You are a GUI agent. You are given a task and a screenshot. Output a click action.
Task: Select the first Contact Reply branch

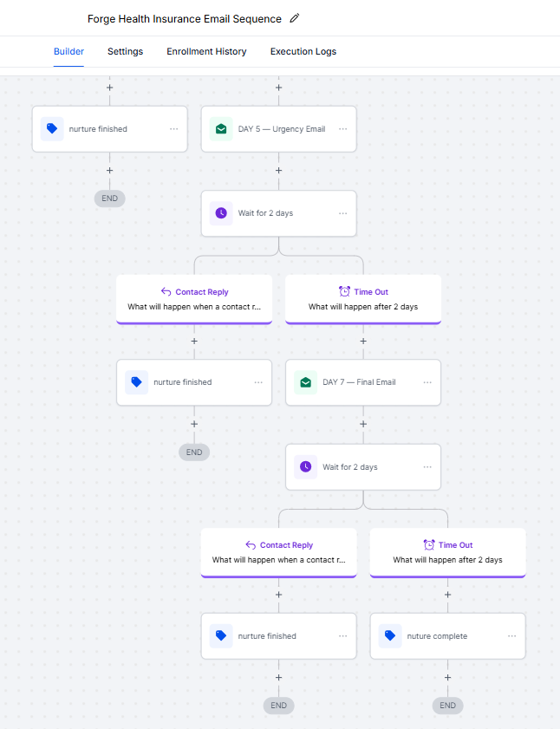coord(194,299)
